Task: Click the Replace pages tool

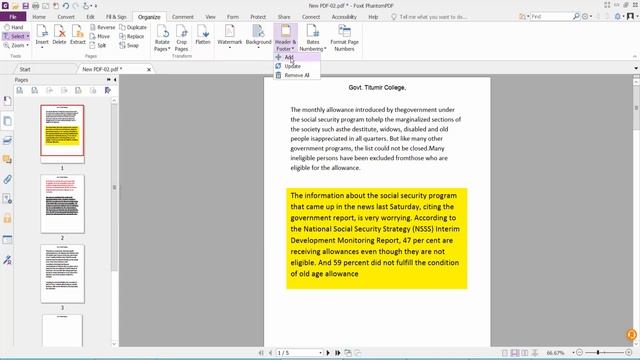Action: coord(131,36)
